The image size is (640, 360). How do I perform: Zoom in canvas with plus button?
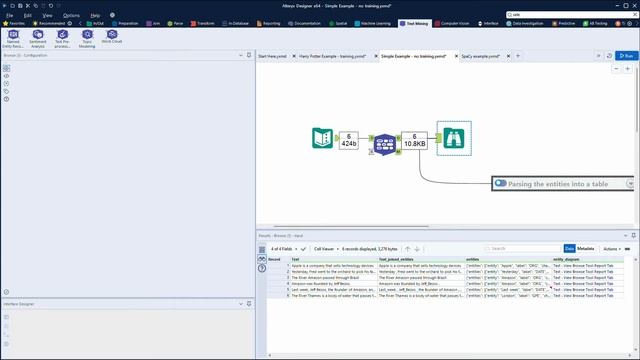point(627,69)
